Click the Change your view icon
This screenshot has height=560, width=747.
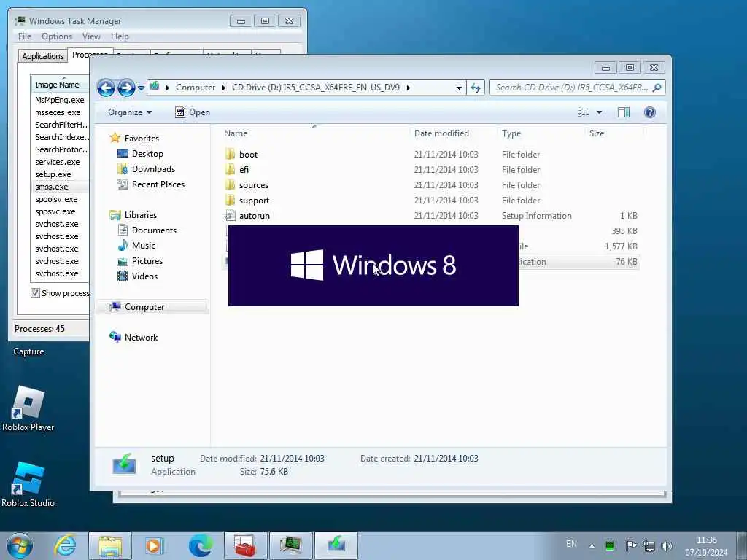tap(583, 112)
